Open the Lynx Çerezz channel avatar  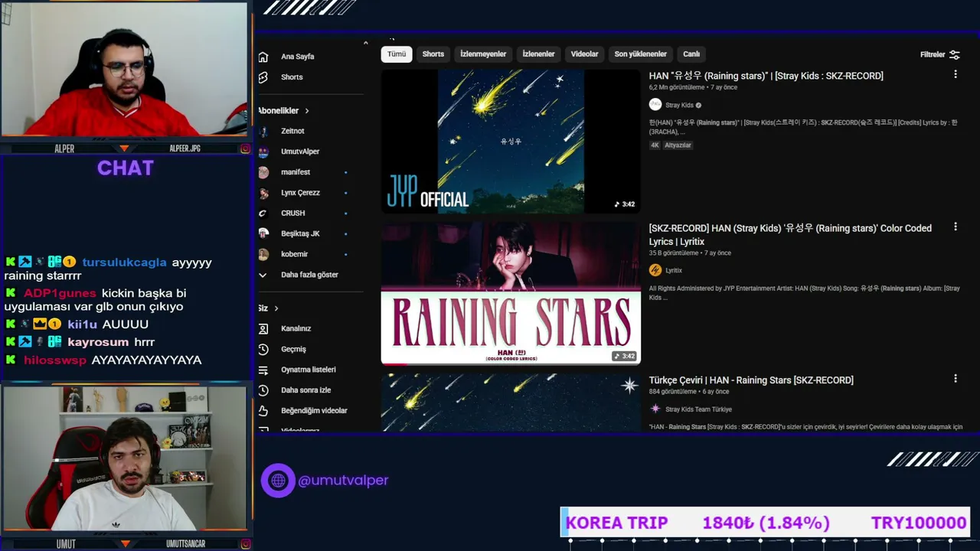tap(263, 193)
